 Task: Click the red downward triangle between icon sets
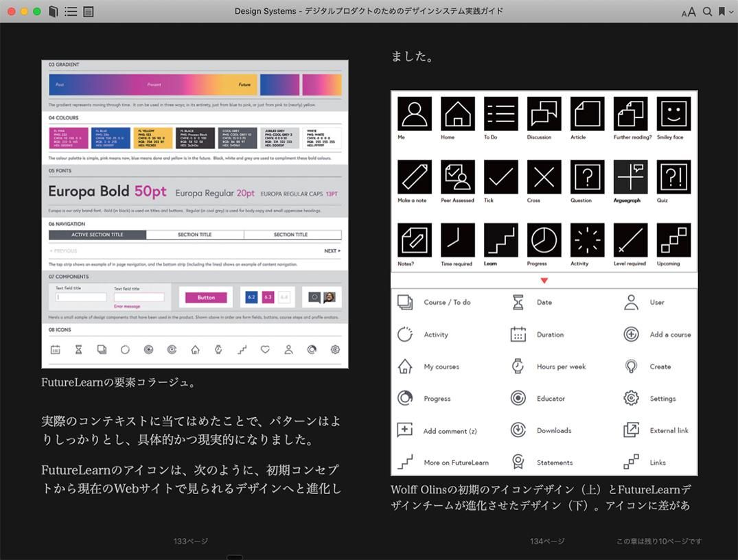(x=544, y=281)
